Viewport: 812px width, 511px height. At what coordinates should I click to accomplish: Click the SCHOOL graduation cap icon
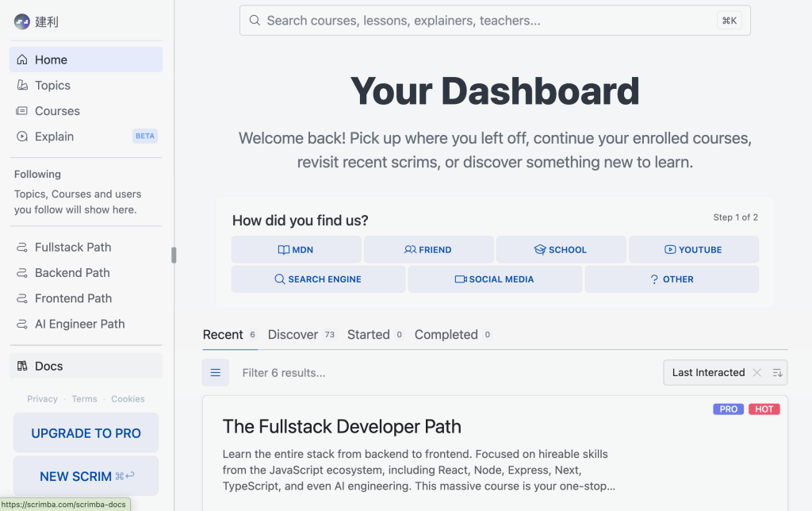pyautogui.click(x=540, y=249)
